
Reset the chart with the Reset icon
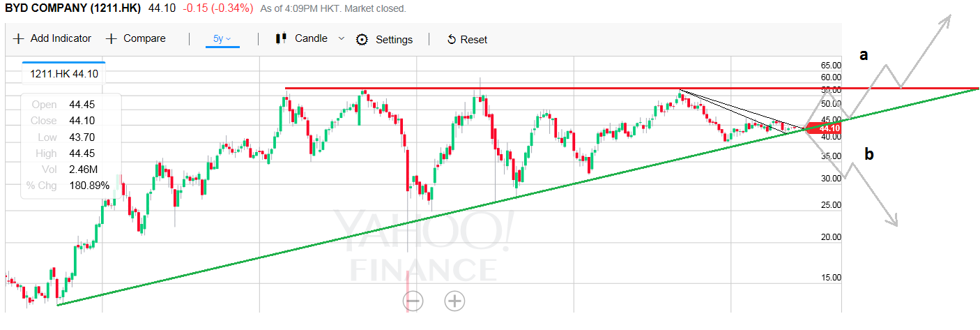coord(452,40)
